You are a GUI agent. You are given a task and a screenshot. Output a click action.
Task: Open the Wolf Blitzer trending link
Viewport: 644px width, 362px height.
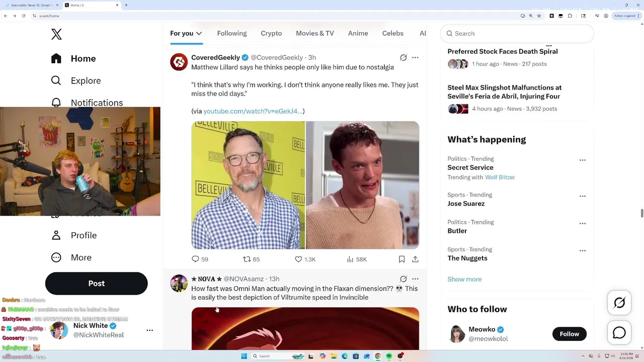point(500,177)
